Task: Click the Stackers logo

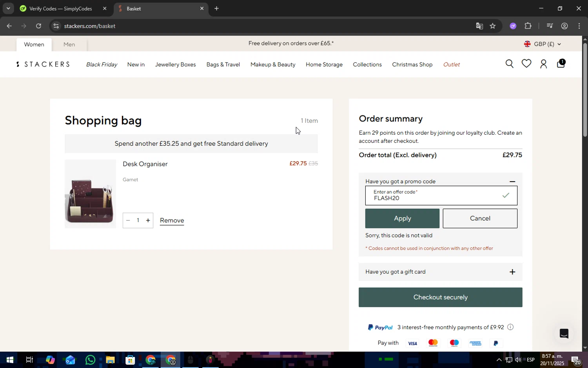Action: click(43, 64)
